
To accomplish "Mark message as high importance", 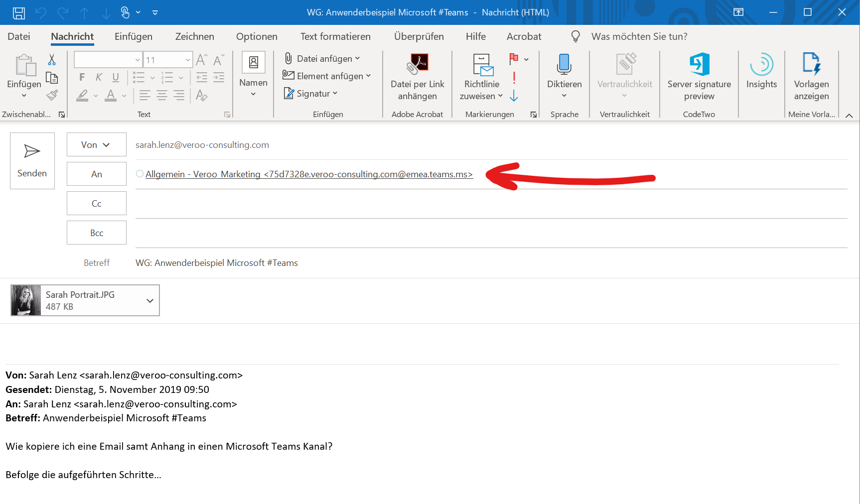I will pos(514,78).
